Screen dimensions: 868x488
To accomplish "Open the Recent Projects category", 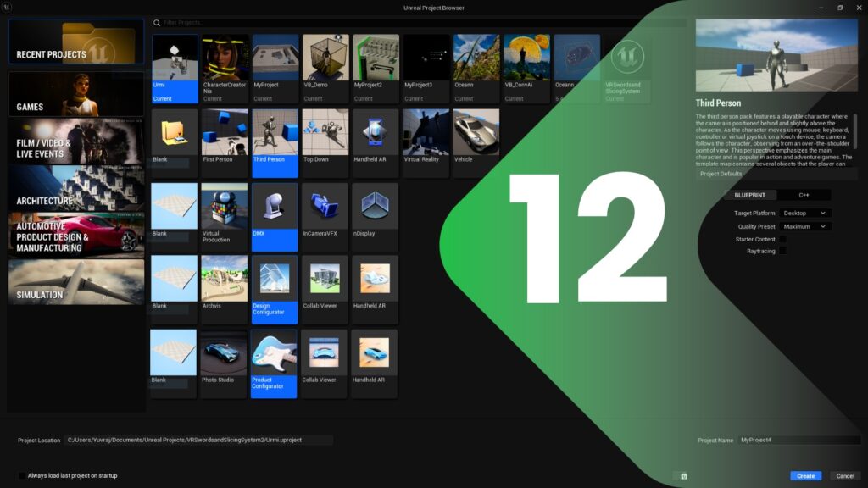I will pos(76,42).
